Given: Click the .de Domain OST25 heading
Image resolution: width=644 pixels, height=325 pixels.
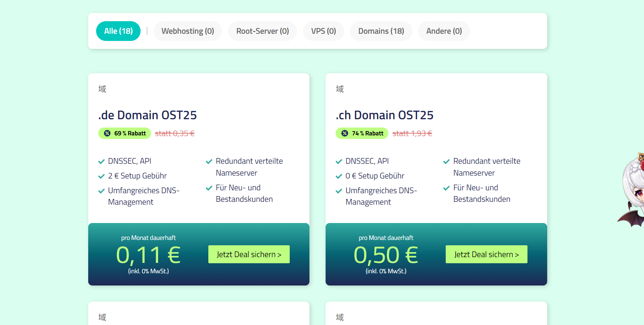Looking at the screenshot, I should [147, 115].
